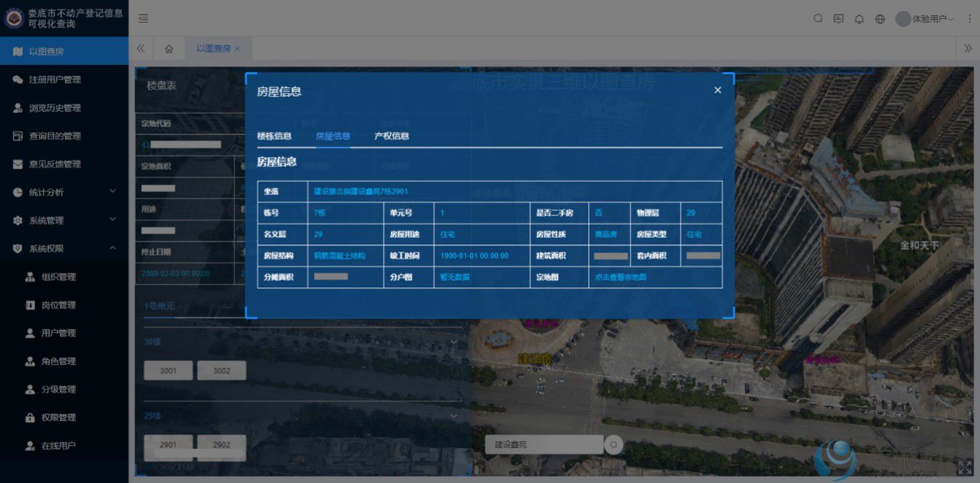The width and height of the screenshot is (980, 483).
Task: Click the 系统权限 shield icon
Action: tap(18, 249)
